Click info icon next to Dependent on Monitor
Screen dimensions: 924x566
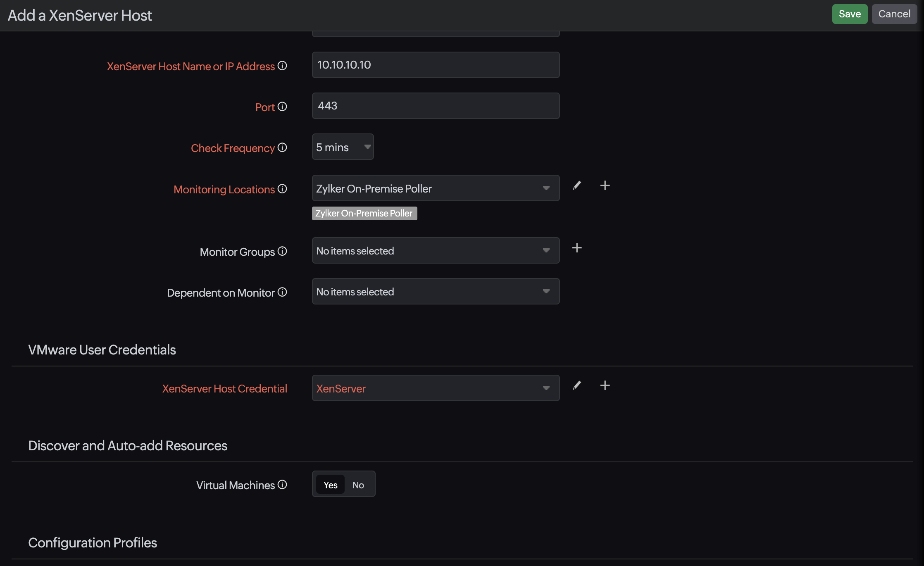pyautogui.click(x=282, y=292)
